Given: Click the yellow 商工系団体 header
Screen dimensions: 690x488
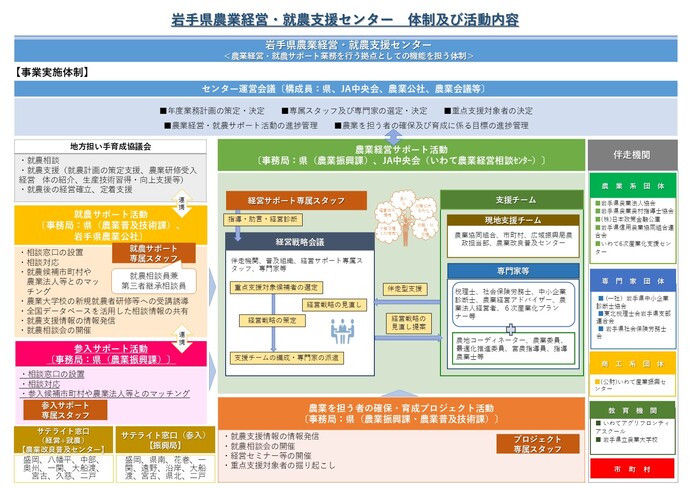Looking at the screenshot, I should [x=633, y=364].
